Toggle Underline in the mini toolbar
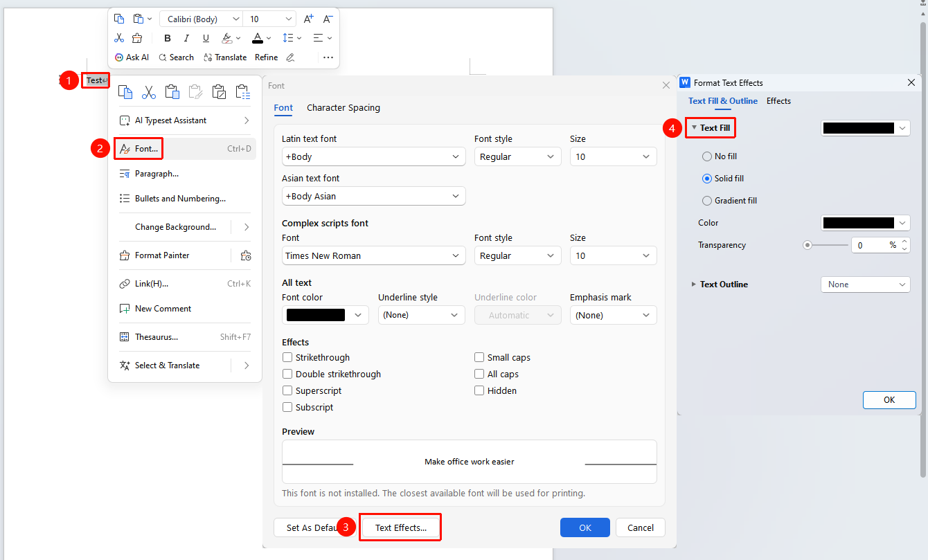Screen dimensions: 928x560 tap(206, 38)
